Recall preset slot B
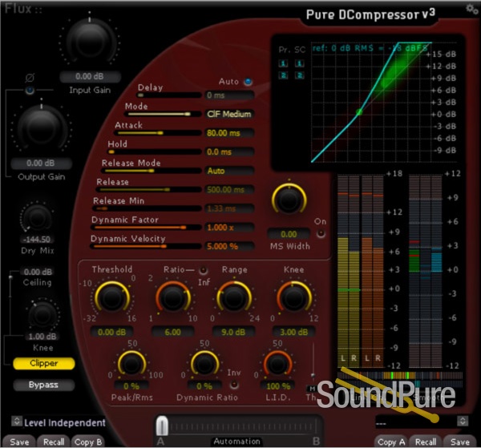 point(426,442)
